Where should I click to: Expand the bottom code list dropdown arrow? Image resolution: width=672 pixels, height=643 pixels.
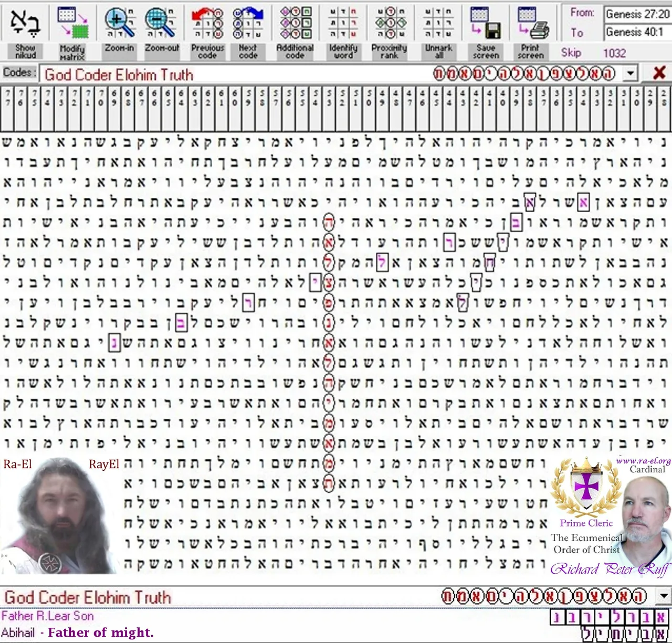[x=665, y=596]
